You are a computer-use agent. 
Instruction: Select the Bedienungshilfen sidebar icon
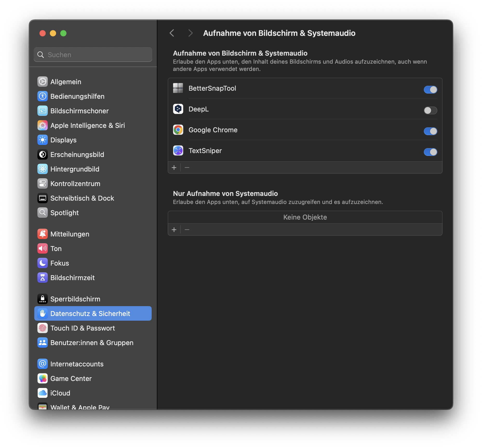tap(42, 96)
